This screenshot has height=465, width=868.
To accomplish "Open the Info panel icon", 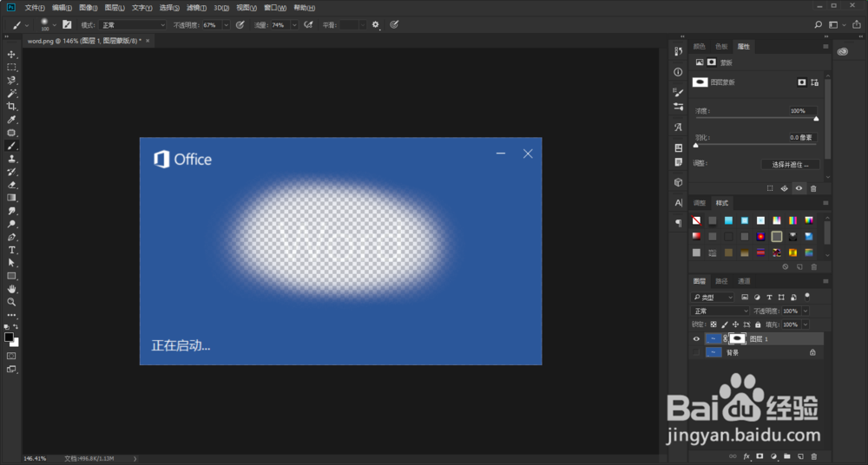I will (678, 72).
